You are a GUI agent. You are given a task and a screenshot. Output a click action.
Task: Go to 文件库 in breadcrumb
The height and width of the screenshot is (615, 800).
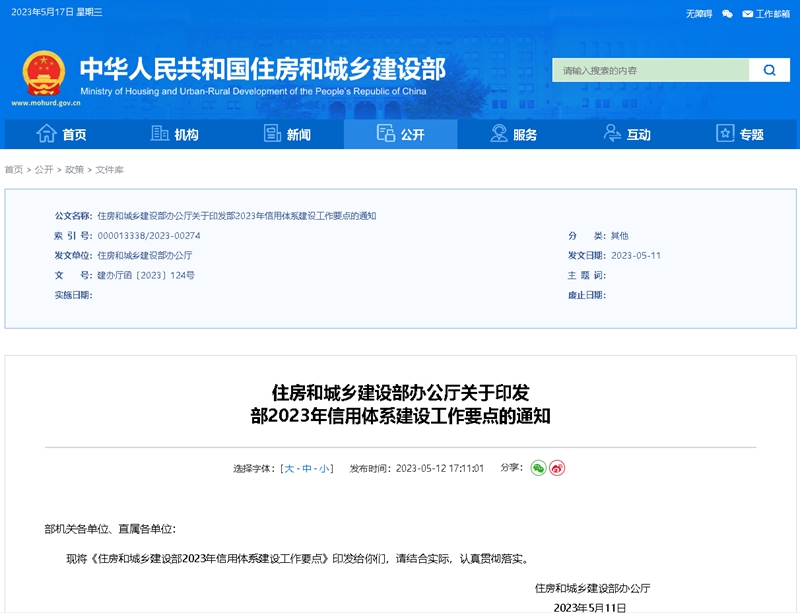point(109,169)
